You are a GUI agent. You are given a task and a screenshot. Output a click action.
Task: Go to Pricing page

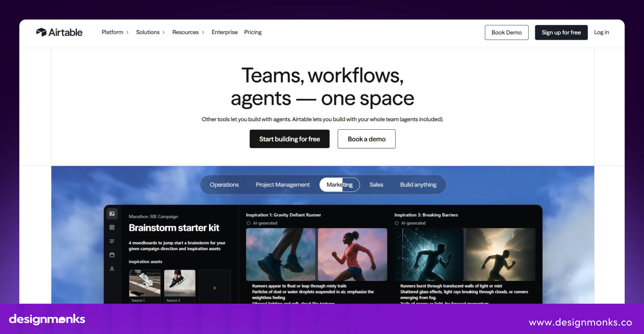tap(253, 32)
